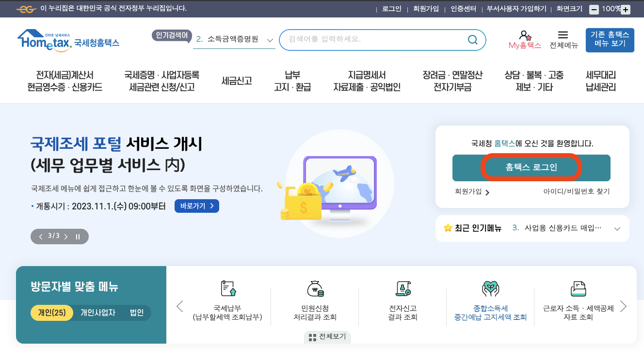Click the search magnifier icon
This screenshot has width=644, height=364.
pyautogui.click(x=472, y=40)
